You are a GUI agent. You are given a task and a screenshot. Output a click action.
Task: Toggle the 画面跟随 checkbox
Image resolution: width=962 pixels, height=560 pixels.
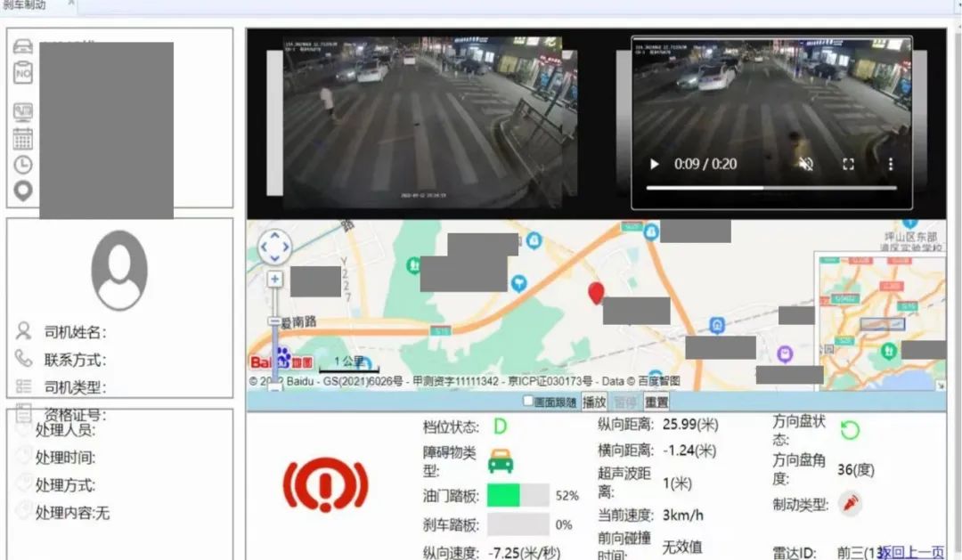(x=527, y=401)
